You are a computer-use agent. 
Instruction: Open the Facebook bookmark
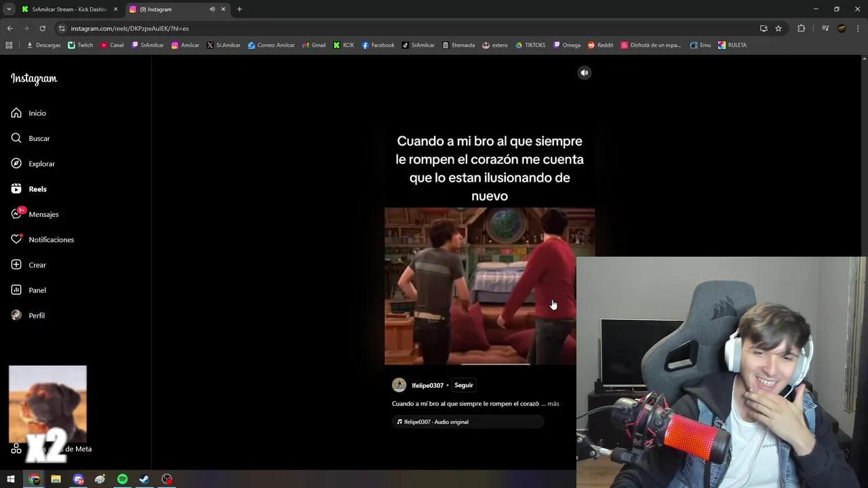[378, 45]
